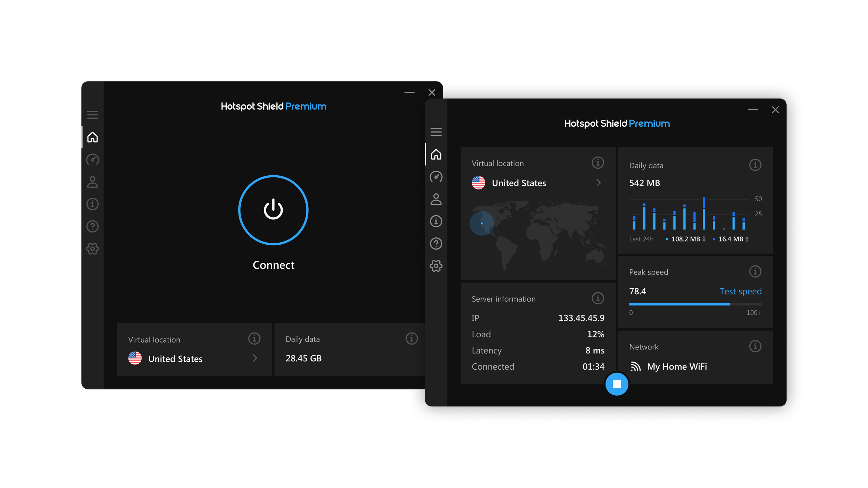Click the peak speed progress bar

click(x=695, y=304)
